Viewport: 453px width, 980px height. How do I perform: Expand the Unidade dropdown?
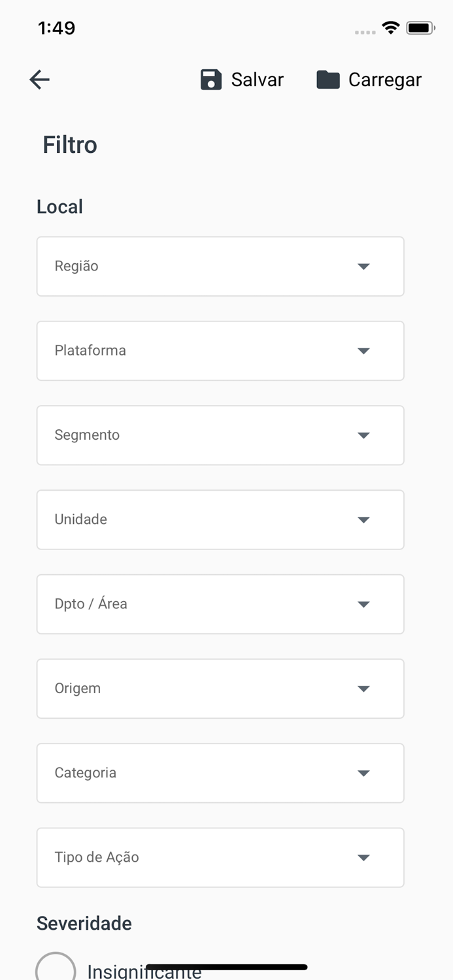click(x=220, y=519)
